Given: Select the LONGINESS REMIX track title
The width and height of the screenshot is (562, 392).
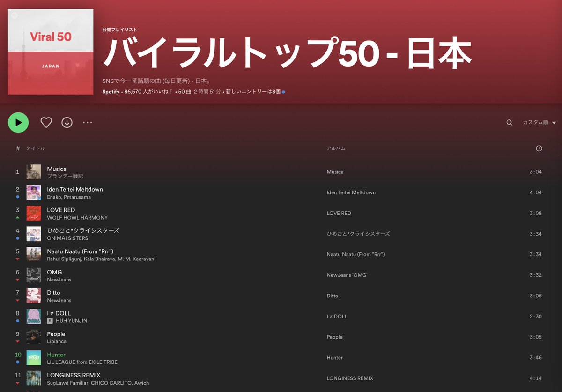Looking at the screenshot, I should click(74, 375).
